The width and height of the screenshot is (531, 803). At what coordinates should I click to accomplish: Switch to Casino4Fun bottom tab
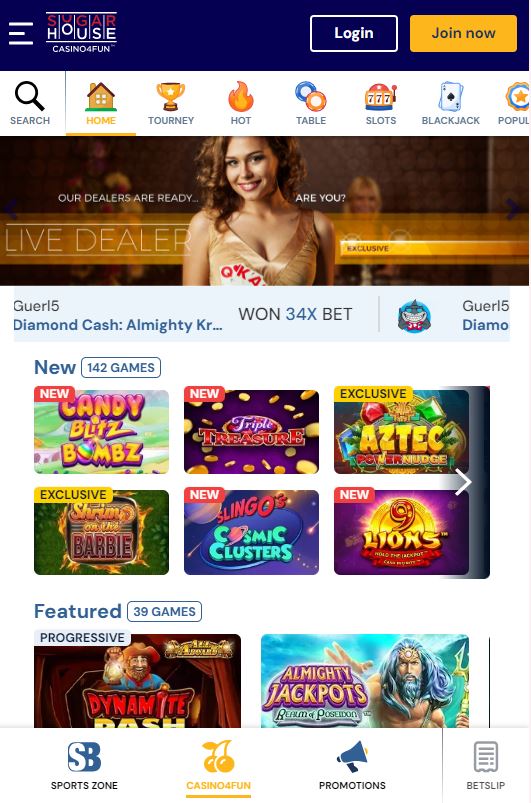[x=218, y=766]
